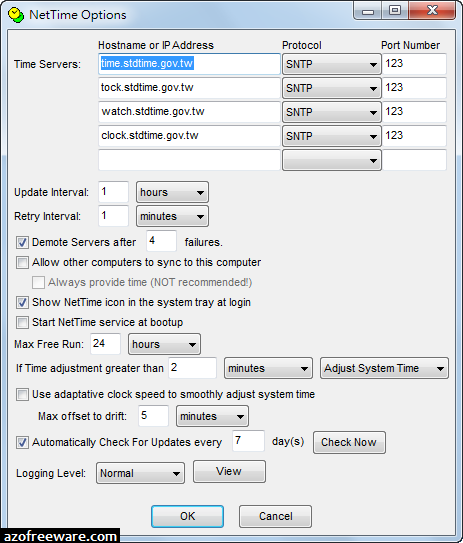Viewport: 463px width, 543px height.
Task: Minimize the NetTime Options window
Action: 368,11
